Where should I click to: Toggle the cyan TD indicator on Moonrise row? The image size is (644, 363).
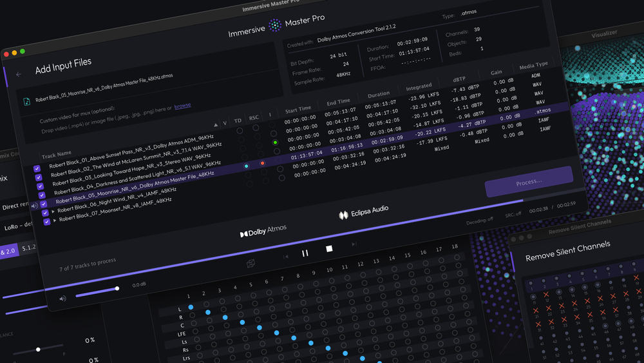(246, 166)
